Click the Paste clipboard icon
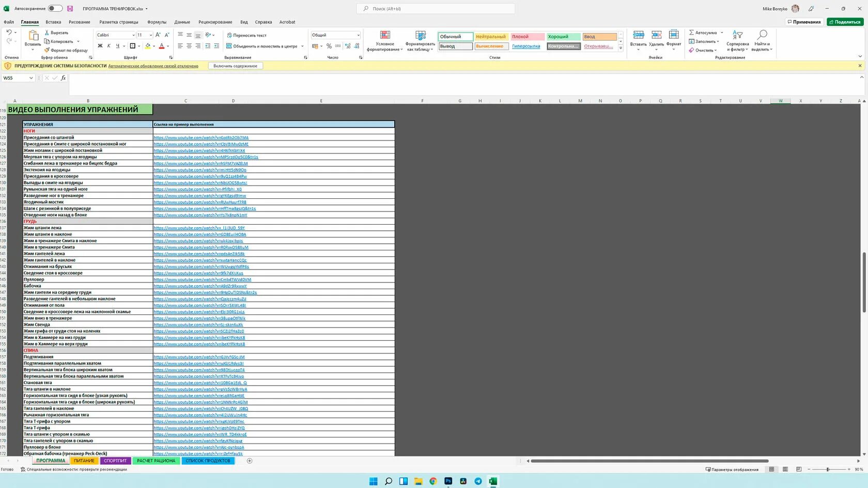 coord(33,35)
